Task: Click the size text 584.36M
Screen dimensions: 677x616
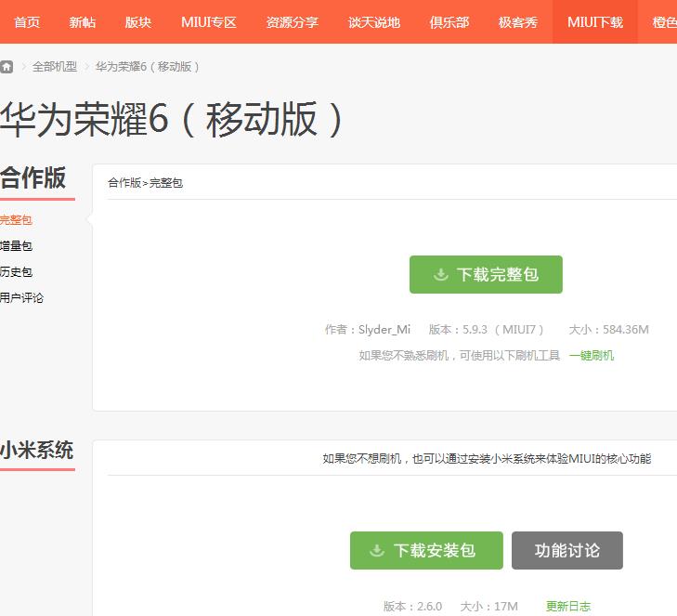Action: point(626,330)
